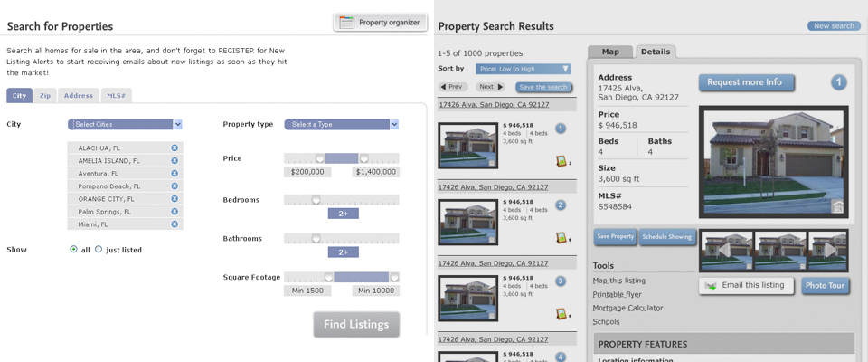This screenshot has width=868, height=362.
Task: Open the Select Cities dropdown
Action: coord(125,124)
